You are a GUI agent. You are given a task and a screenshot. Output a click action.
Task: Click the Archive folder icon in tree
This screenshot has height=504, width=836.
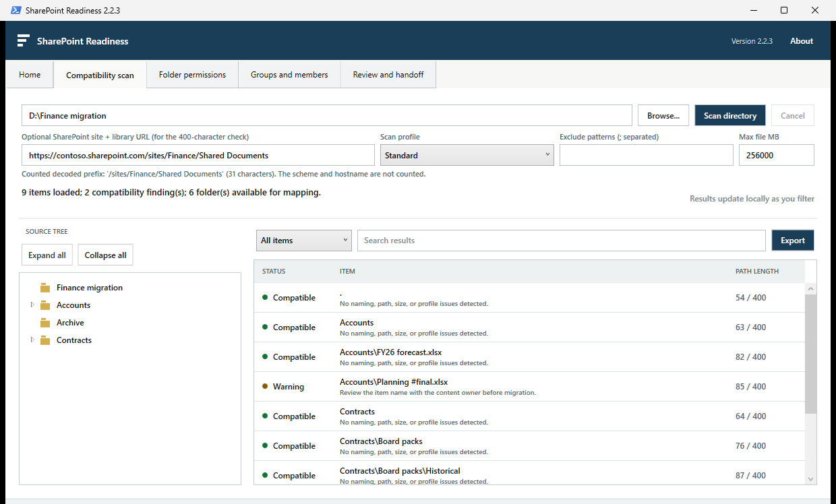point(45,323)
